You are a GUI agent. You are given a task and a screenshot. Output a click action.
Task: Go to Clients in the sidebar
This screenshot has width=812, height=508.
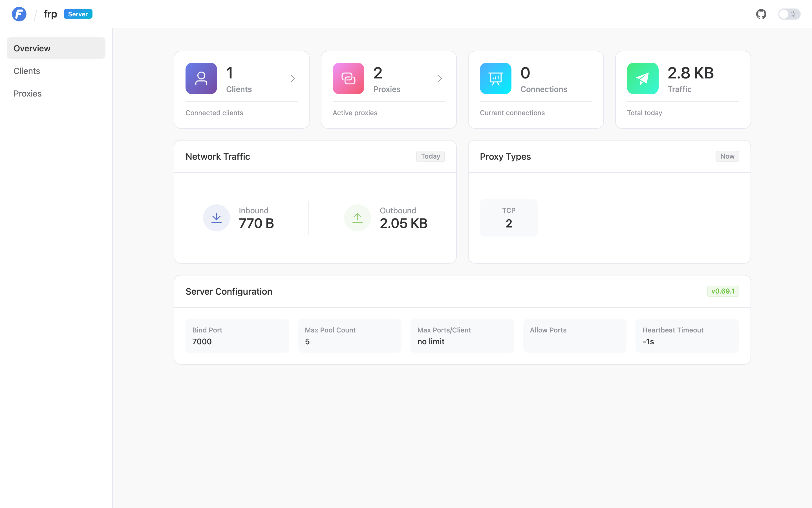point(56,71)
